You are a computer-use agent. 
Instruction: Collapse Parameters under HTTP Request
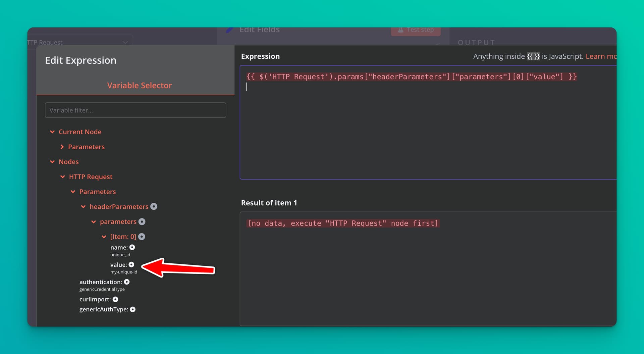pyautogui.click(x=73, y=192)
